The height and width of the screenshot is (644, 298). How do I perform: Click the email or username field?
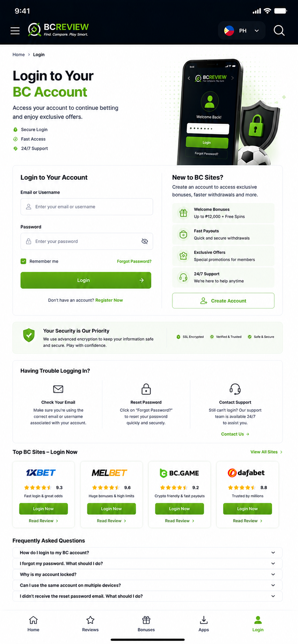click(x=87, y=207)
